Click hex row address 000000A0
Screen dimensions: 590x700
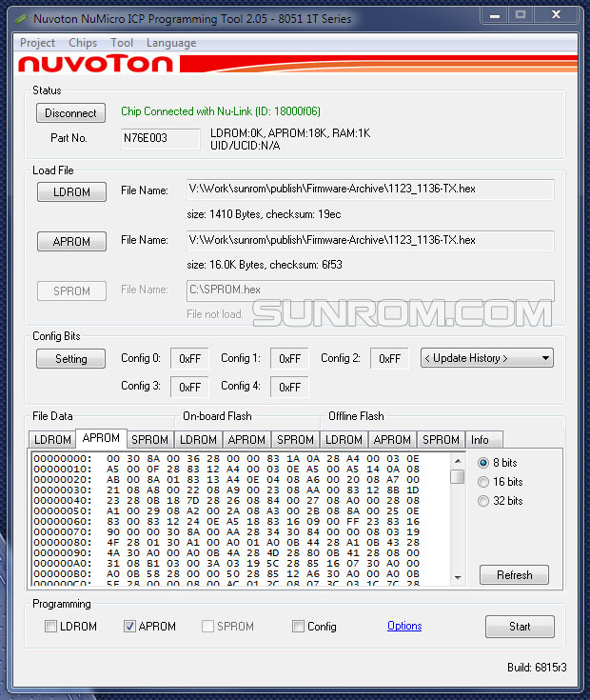coord(62,564)
